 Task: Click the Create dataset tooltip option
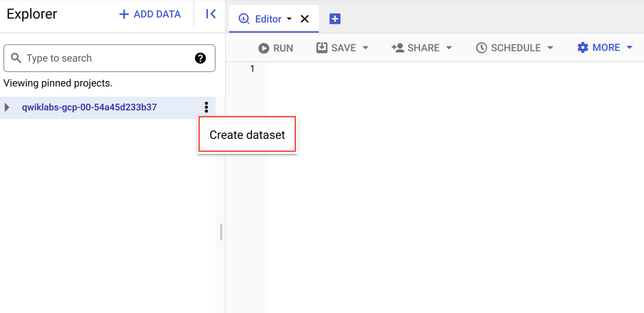(x=247, y=134)
